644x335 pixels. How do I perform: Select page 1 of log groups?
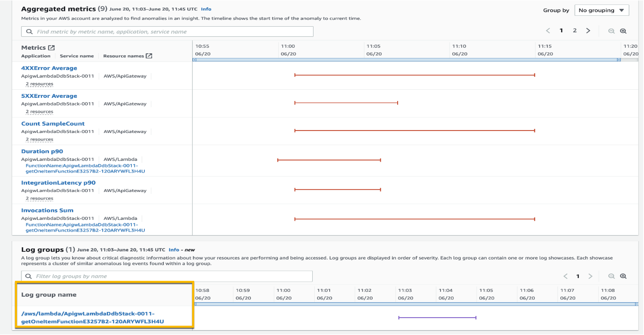(578, 276)
